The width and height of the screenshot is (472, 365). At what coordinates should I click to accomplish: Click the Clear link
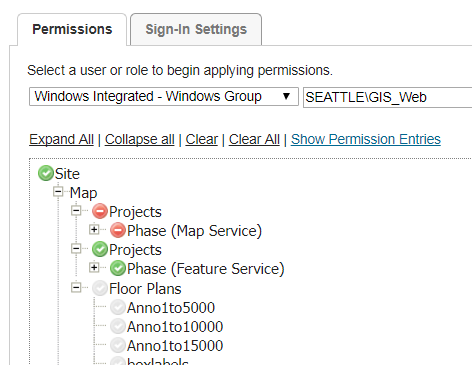click(x=202, y=139)
